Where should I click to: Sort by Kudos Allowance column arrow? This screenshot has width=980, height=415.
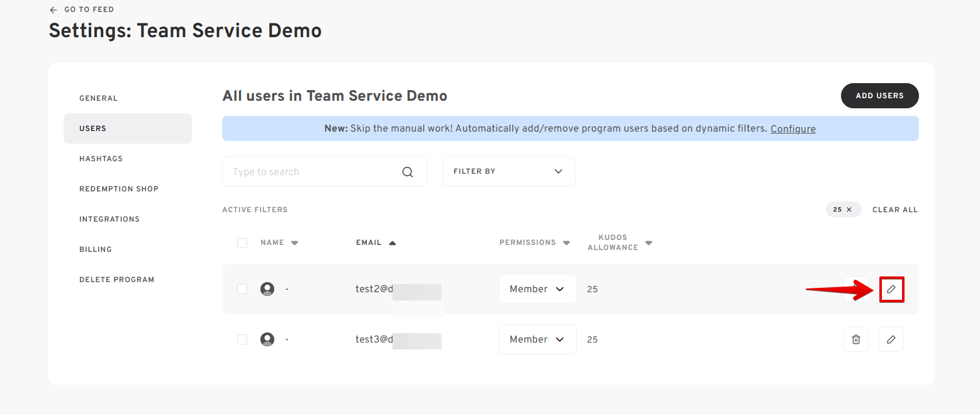click(x=649, y=243)
